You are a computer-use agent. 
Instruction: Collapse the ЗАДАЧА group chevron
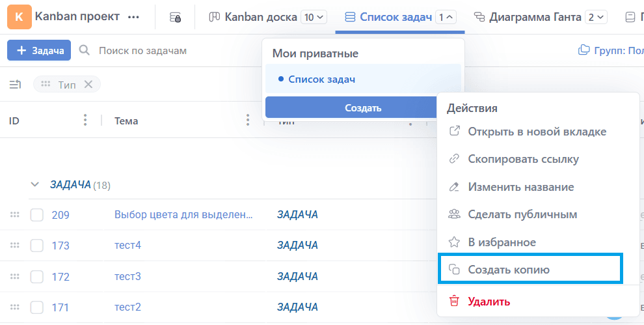35,185
